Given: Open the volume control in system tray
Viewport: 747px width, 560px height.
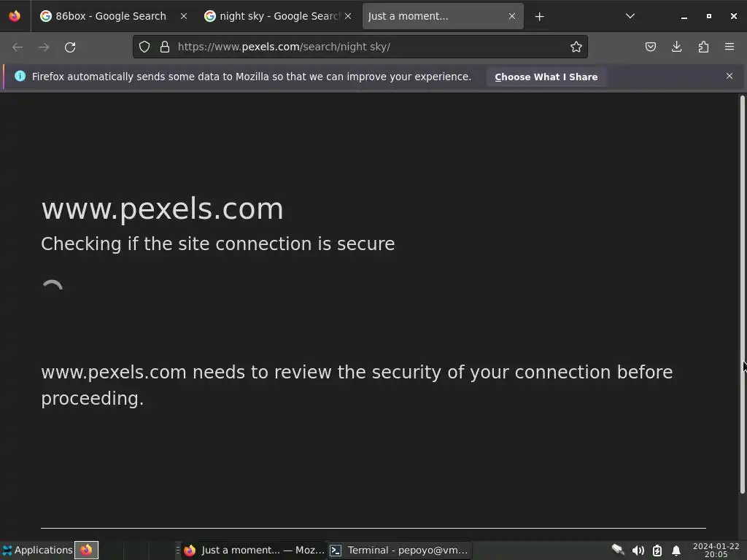Looking at the screenshot, I should pos(638,551).
